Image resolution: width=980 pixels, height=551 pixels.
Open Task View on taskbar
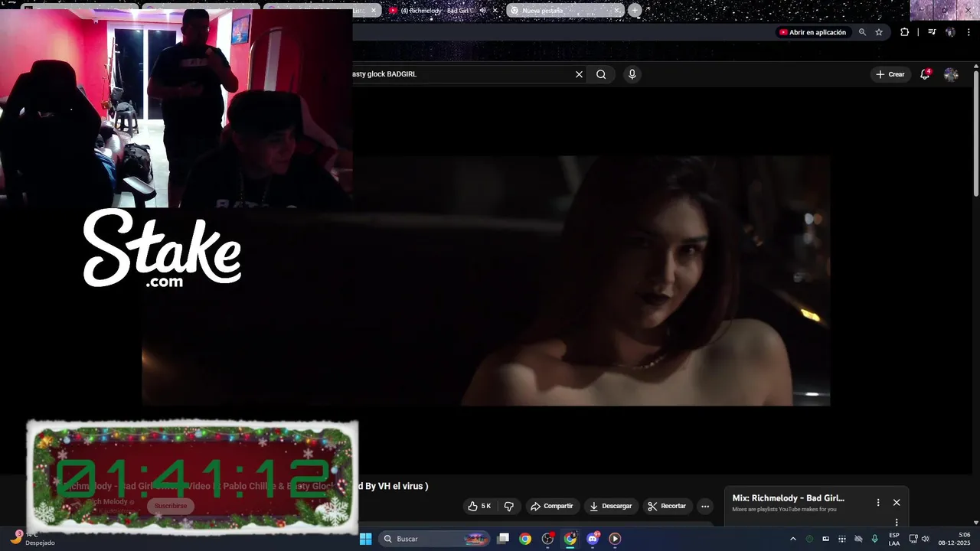[503, 539]
